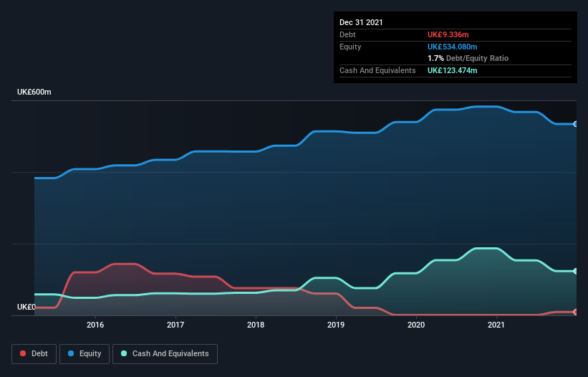588x377 pixels.
Task: Click the Cash And Equivalents end-point marker
Action: [576, 271]
